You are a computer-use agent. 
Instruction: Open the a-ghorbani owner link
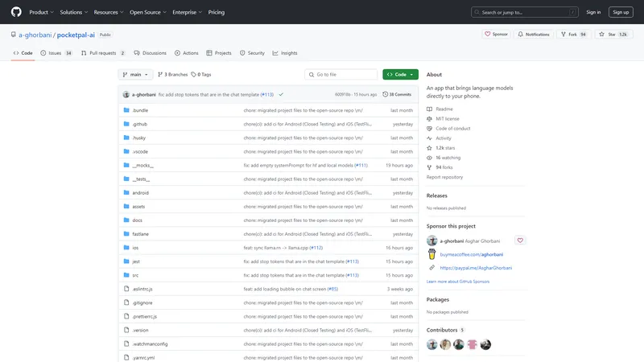click(35, 35)
